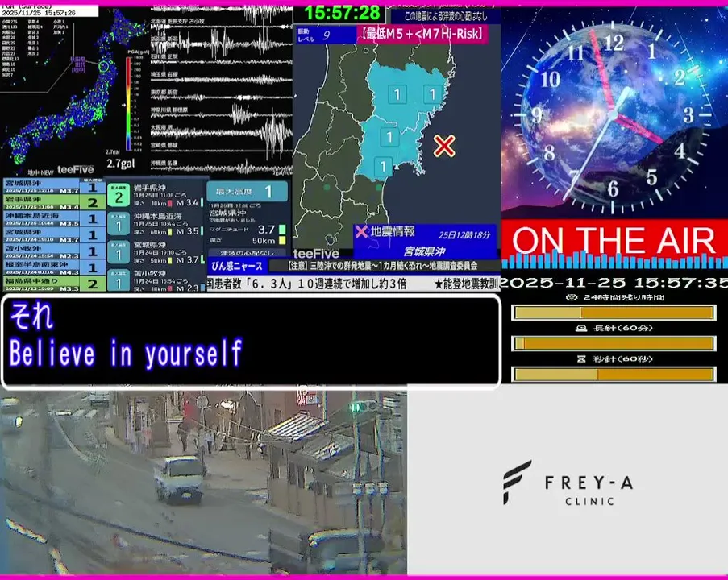Click the 震動レベル 9 indicator
This screenshot has width=728, height=580.
[326, 35]
